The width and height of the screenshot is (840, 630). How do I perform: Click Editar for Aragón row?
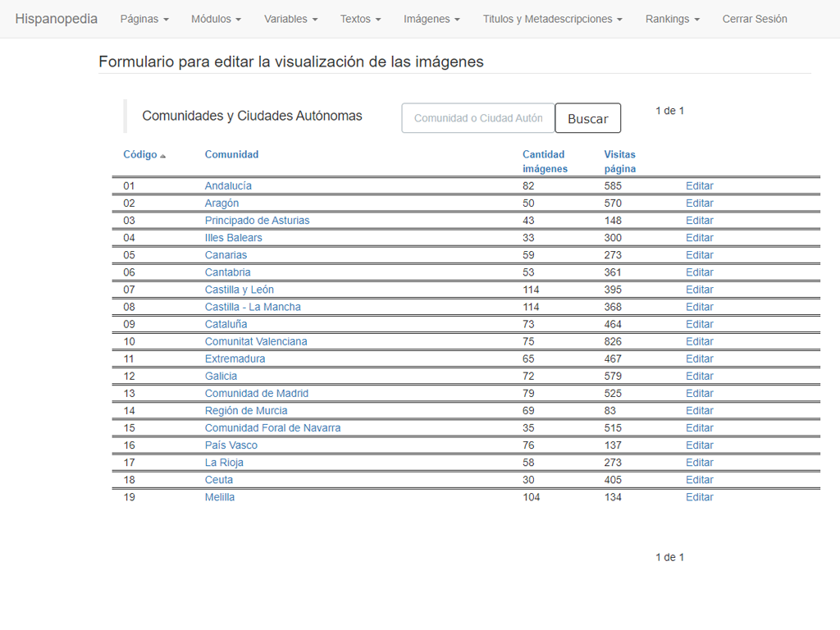pos(700,203)
